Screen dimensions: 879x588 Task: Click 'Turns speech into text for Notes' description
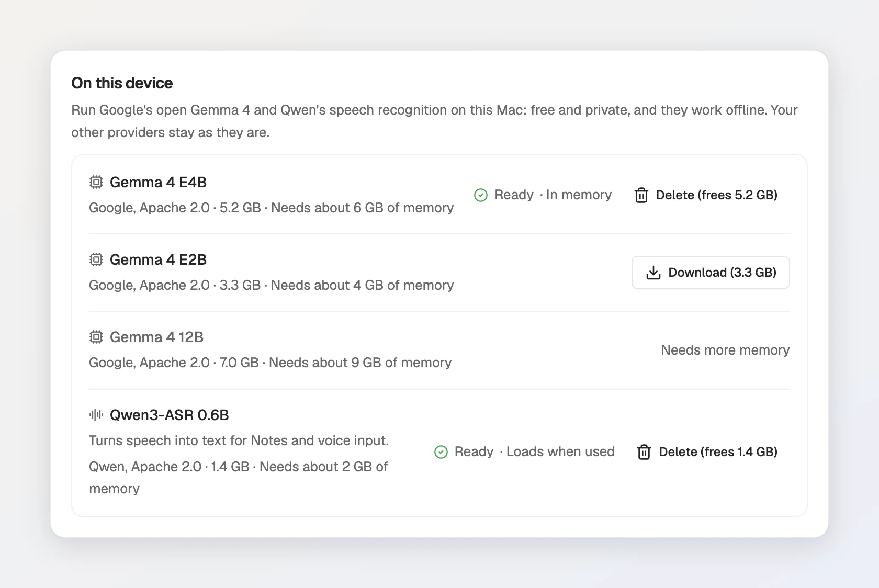(239, 440)
